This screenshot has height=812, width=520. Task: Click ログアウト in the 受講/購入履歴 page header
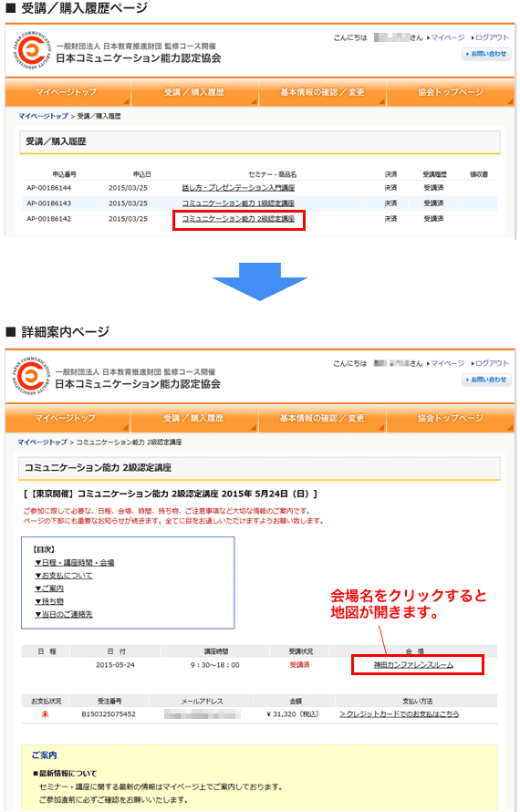(x=492, y=37)
